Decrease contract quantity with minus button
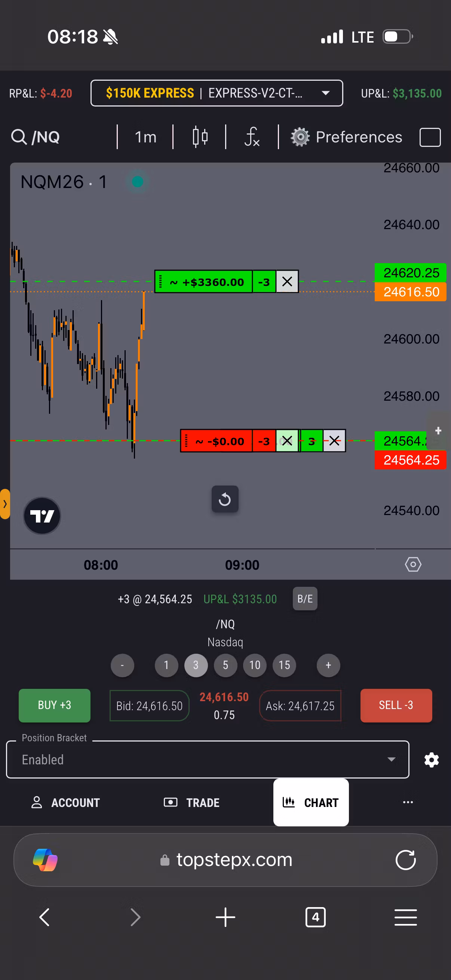The width and height of the screenshot is (451, 980). click(x=122, y=665)
